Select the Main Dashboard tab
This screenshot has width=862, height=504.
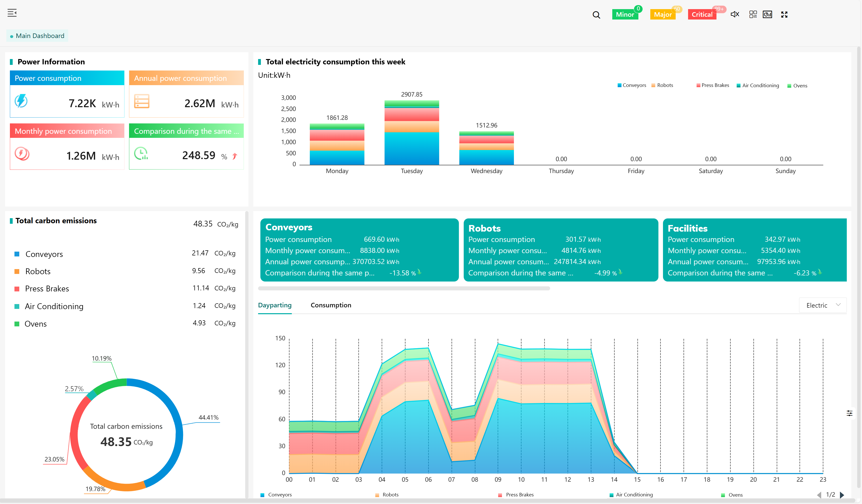pyautogui.click(x=37, y=36)
